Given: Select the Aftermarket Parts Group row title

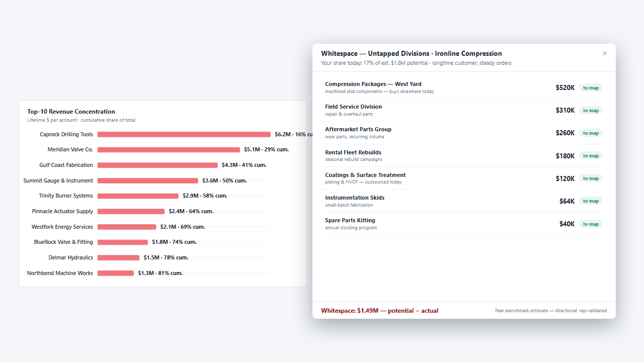Looking at the screenshot, I should [358, 129].
